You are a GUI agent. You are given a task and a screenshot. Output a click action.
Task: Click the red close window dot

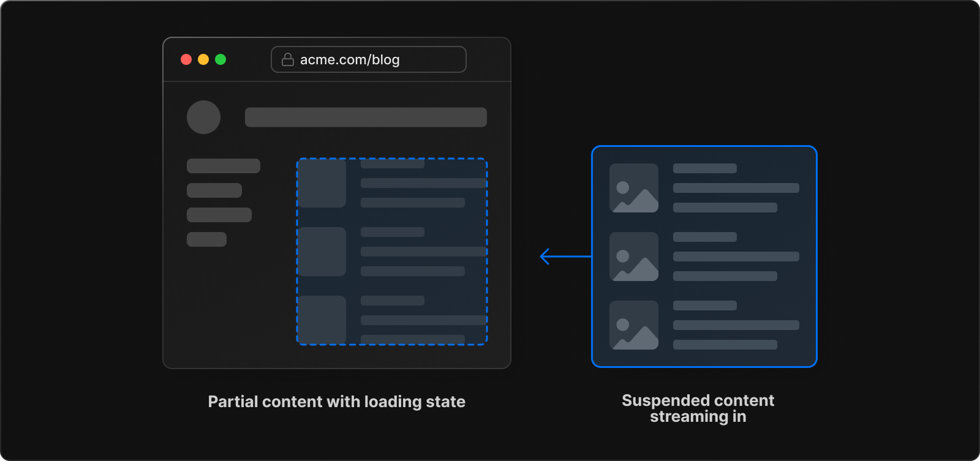pos(186,59)
